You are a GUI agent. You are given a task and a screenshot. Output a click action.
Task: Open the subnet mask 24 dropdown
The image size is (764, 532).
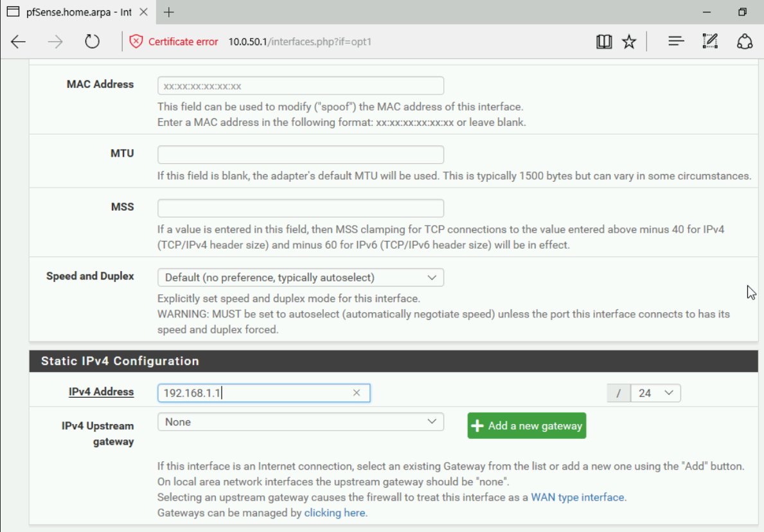point(655,393)
